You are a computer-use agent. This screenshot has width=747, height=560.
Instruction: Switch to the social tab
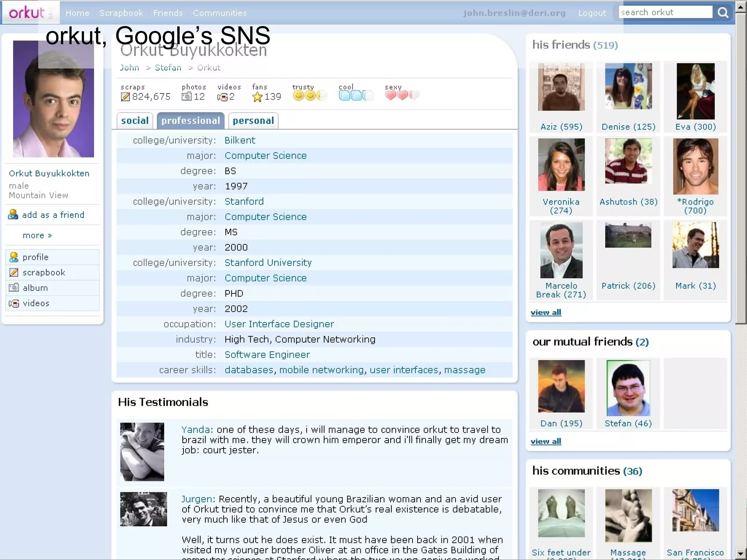tap(135, 121)
